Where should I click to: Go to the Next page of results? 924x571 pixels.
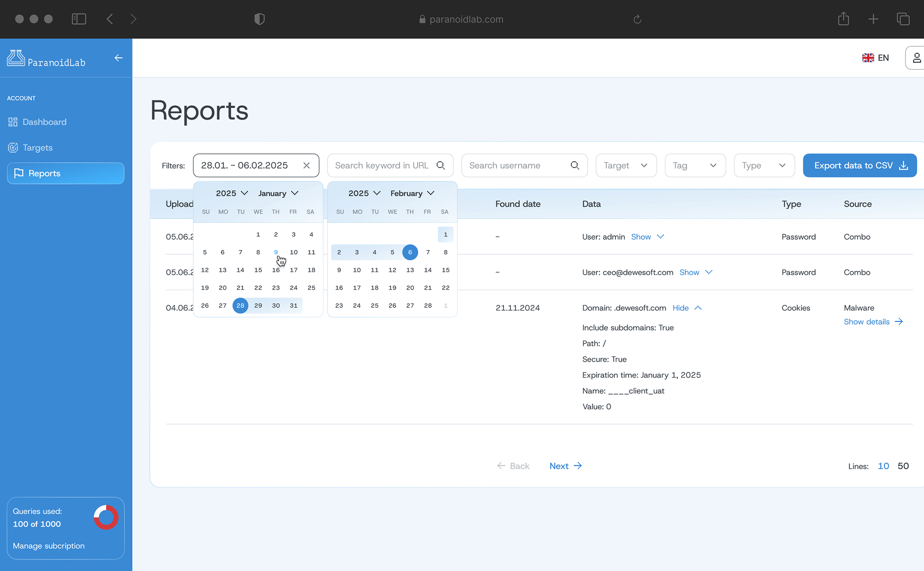(565, 466)
